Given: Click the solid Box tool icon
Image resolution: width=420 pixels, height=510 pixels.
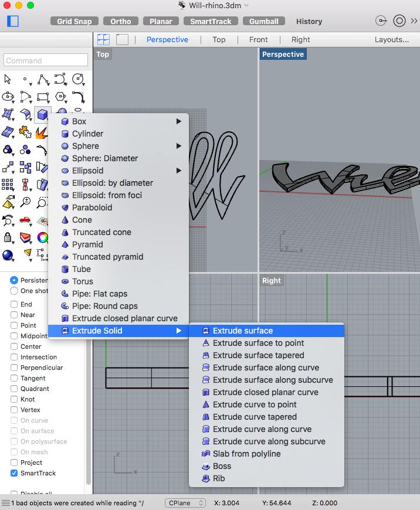Looking at the screenshot, I should tap(43, 114).
